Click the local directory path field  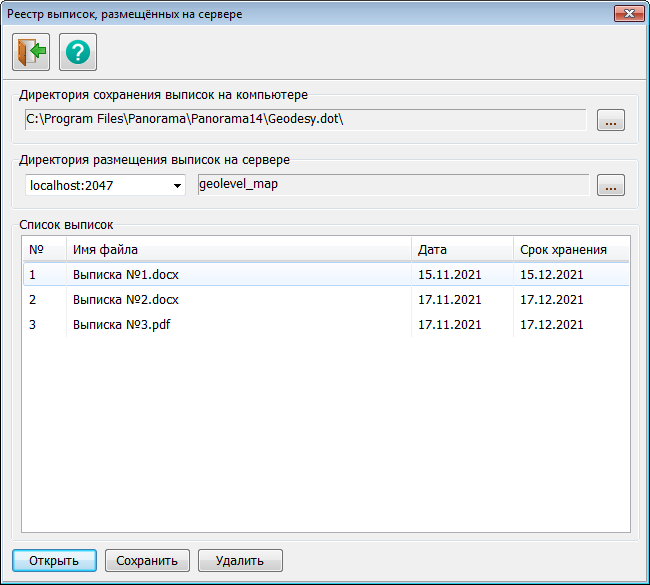pos(305,120)
